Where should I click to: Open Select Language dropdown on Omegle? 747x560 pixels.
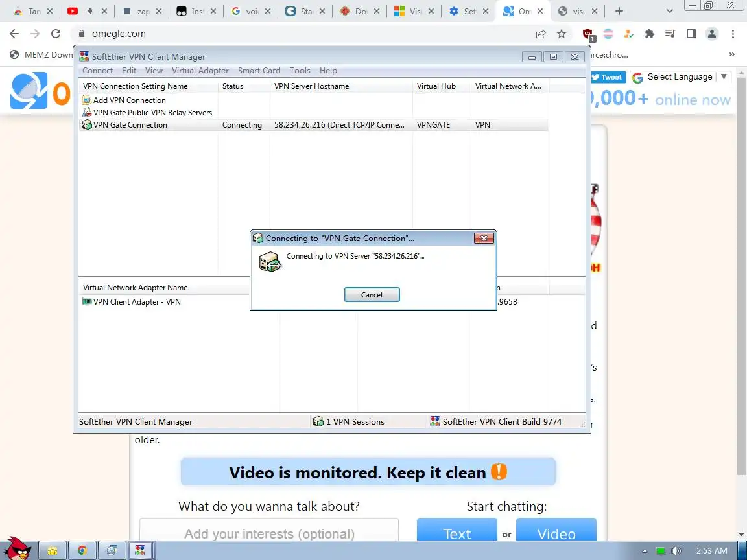click(680, 77)
